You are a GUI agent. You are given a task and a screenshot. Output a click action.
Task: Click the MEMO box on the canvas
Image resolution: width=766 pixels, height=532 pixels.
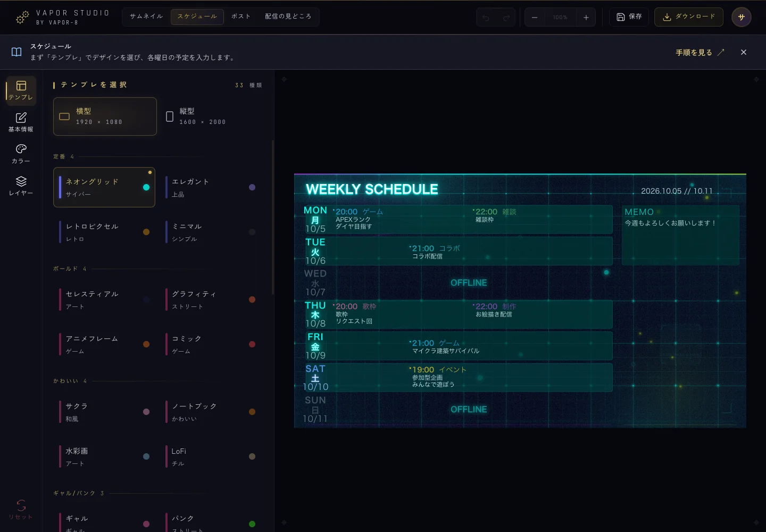pos(680,235)
